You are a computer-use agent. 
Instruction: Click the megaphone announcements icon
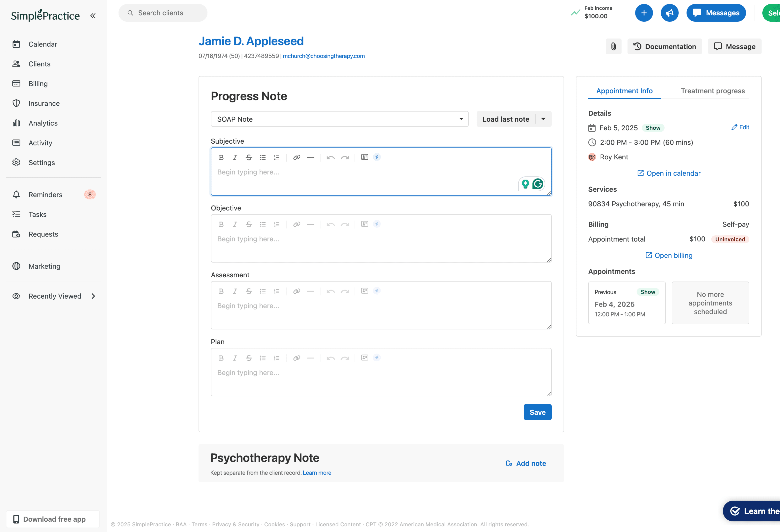point(669,13)
